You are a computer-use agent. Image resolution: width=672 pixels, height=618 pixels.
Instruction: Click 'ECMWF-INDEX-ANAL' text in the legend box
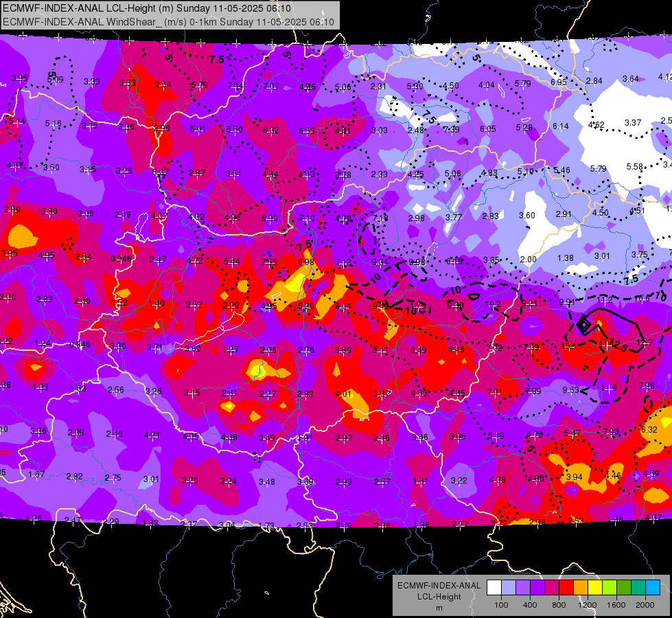click(439, 586)
